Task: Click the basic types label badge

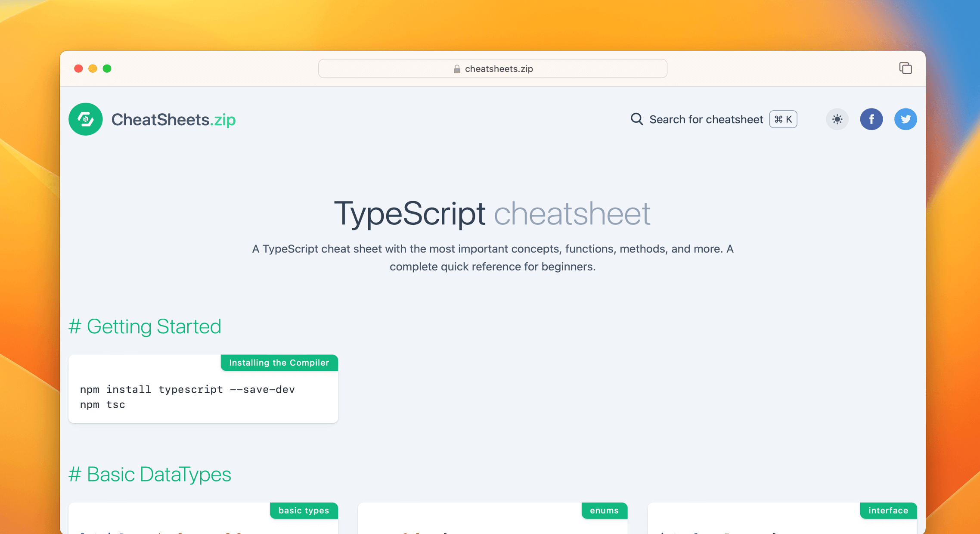Action: tap(304, 511)
